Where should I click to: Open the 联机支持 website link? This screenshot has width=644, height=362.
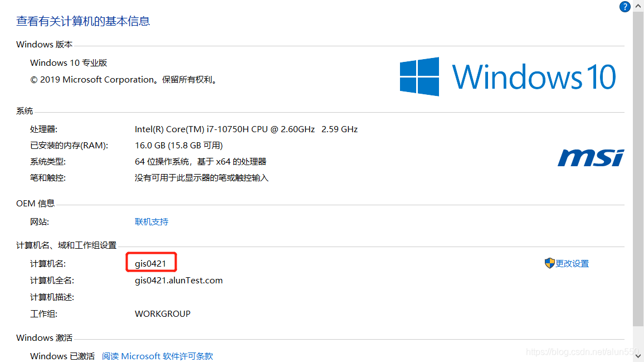[x=152, y=222]
